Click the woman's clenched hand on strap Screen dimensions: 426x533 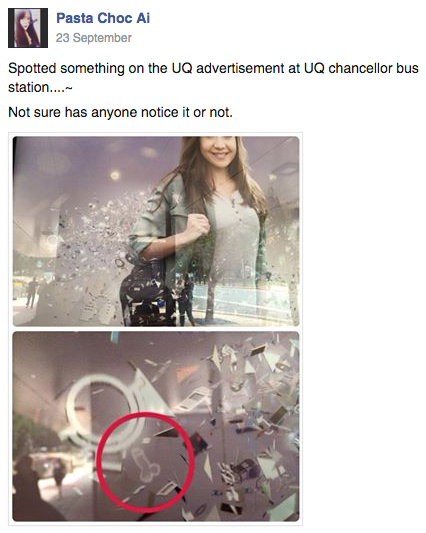[x=198, y=227]
